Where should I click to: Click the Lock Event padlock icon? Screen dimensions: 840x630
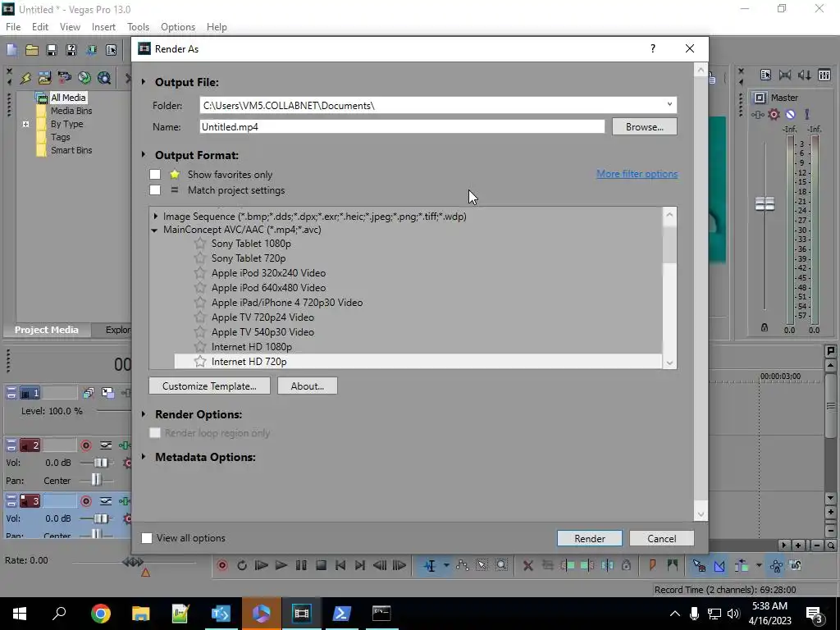tap(626, 566)
